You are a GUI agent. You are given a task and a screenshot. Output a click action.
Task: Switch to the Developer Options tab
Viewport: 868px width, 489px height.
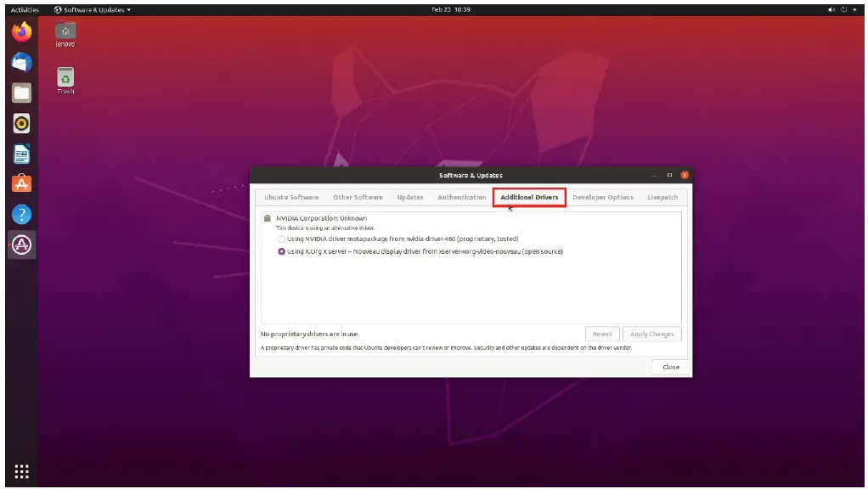coord(603,196)
